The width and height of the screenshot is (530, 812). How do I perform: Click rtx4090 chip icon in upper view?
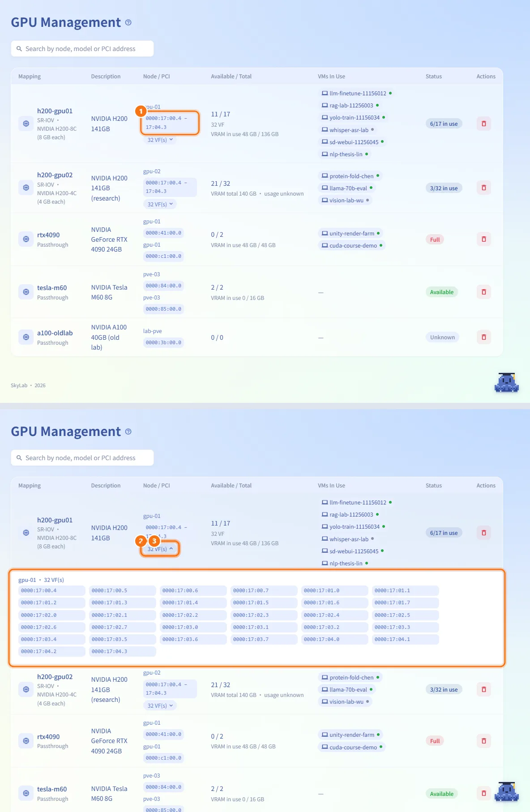26,239
